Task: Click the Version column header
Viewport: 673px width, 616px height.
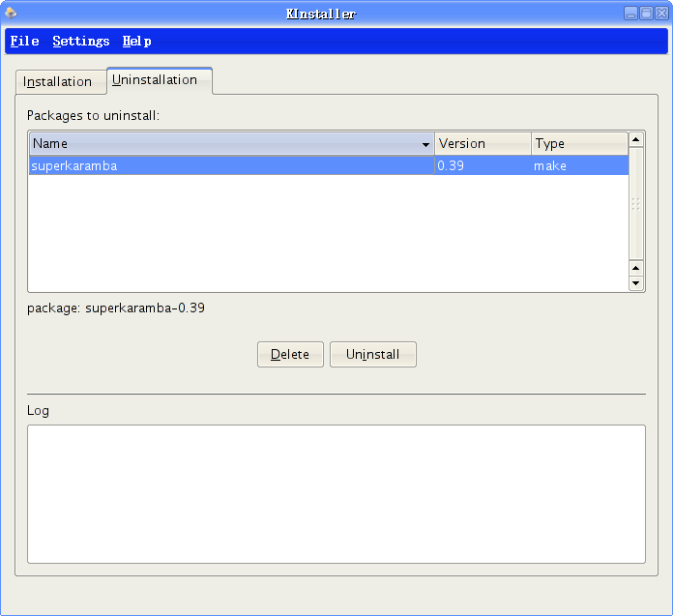Action: pos(483,144)
